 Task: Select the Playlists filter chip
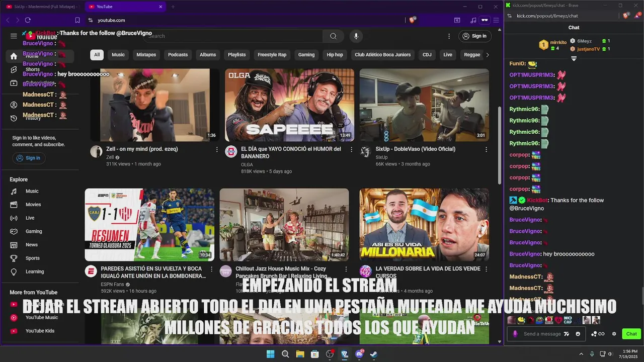(236, 55)
